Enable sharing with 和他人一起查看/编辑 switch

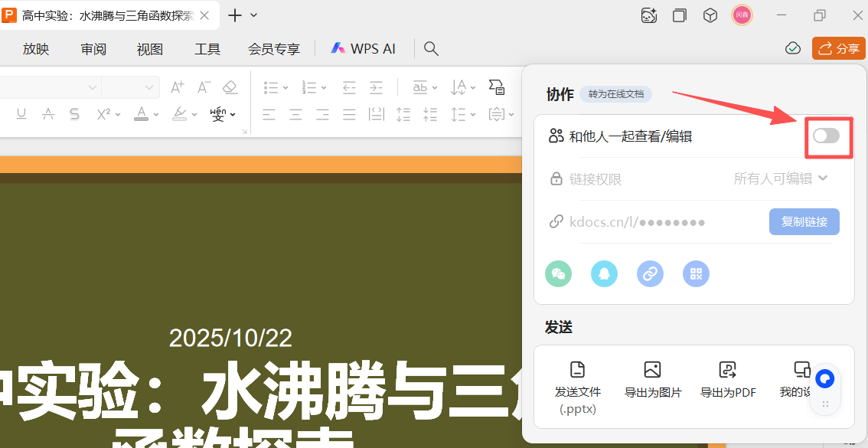827,135
